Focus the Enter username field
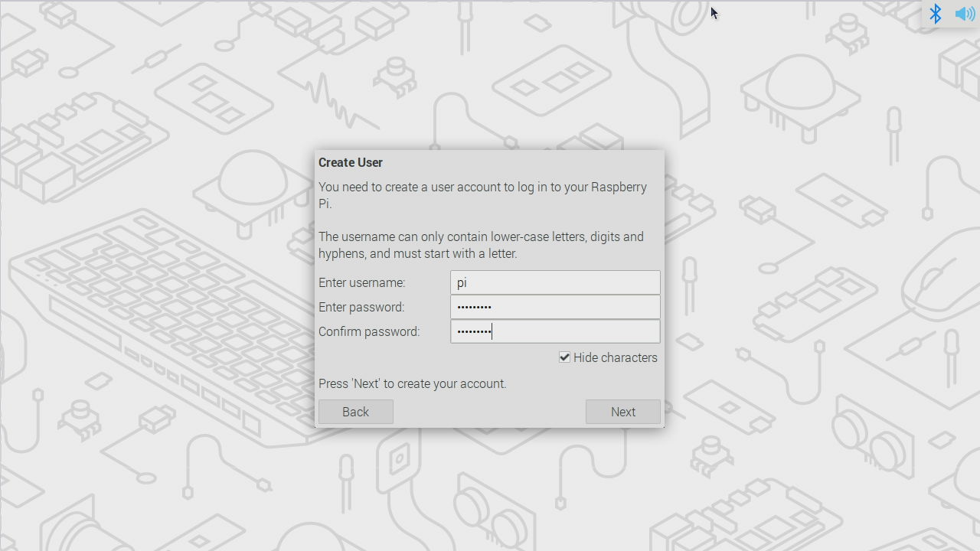 pos(555,282)
